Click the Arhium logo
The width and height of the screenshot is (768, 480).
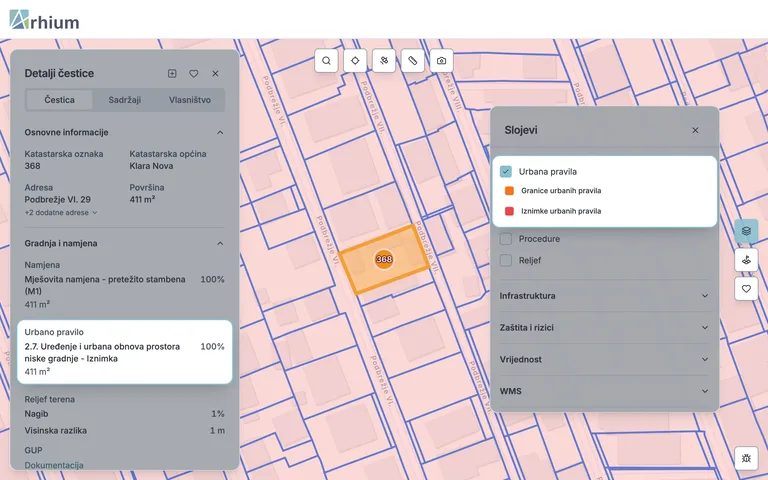click(x=44, y=21)
